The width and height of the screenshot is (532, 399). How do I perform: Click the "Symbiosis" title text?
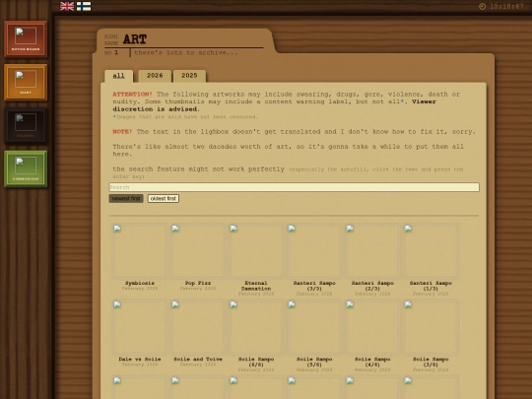pyautogui.click(x=140, y=283)
